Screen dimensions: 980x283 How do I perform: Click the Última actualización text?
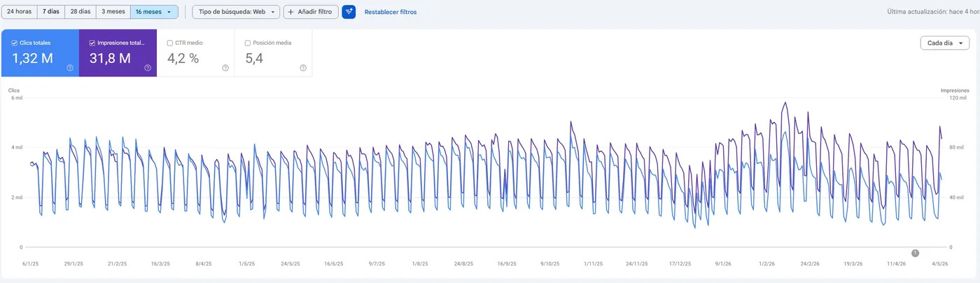933,12
